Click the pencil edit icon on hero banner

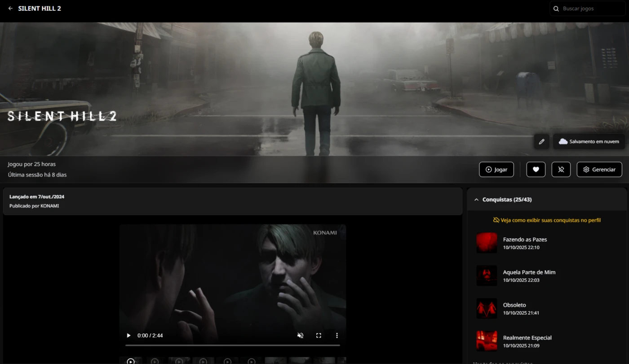tap(541, 141)
